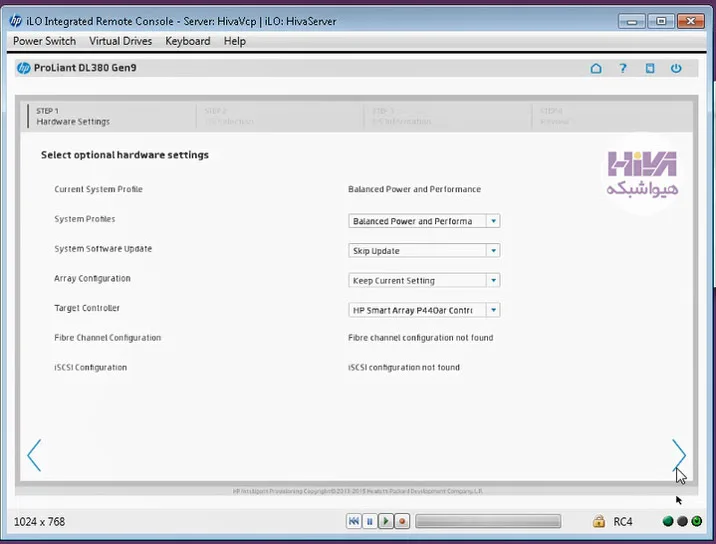Click the 'Balanced Power and Performance' current profile value
Image resolution: width=716 pixels, height=544 pixels.
coord(414,189)
